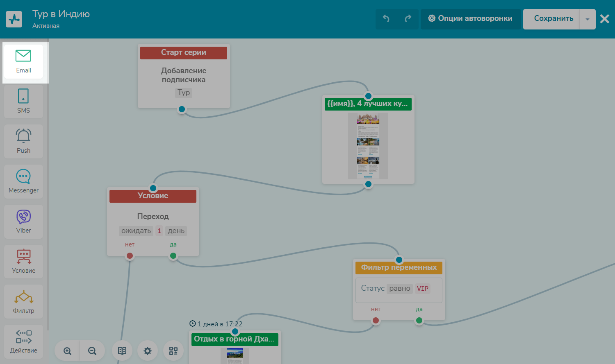Expand the Сохранить dropdown arrow
The height and width of the screenshot is (364, 615).
click(x=588, y=19)
